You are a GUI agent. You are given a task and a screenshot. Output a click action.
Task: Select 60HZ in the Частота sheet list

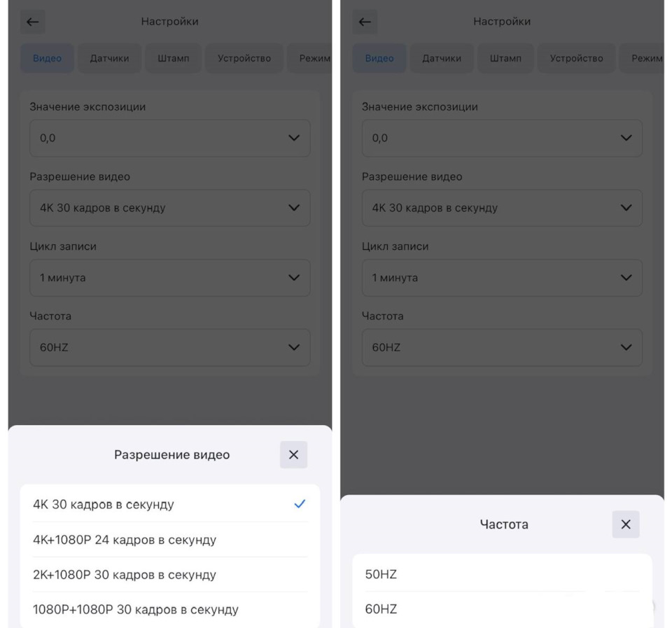502,609
